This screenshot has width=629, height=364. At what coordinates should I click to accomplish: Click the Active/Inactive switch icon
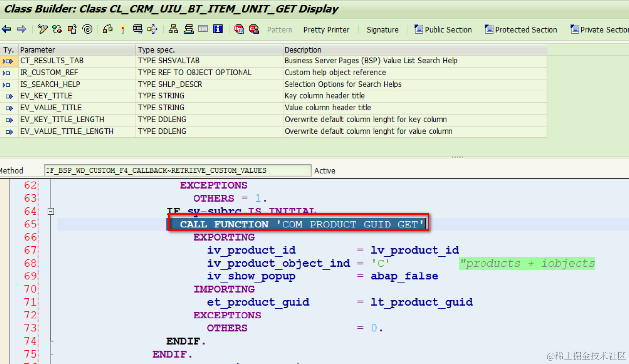point(57,29)
